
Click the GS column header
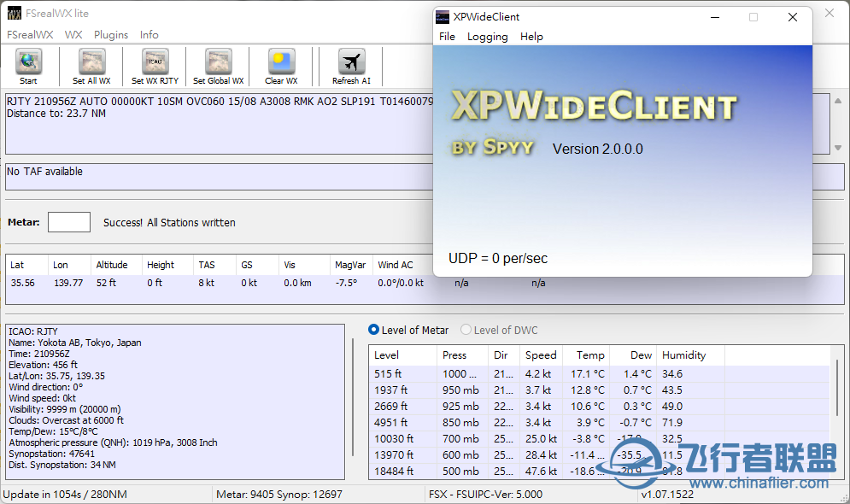coord(257,265)
